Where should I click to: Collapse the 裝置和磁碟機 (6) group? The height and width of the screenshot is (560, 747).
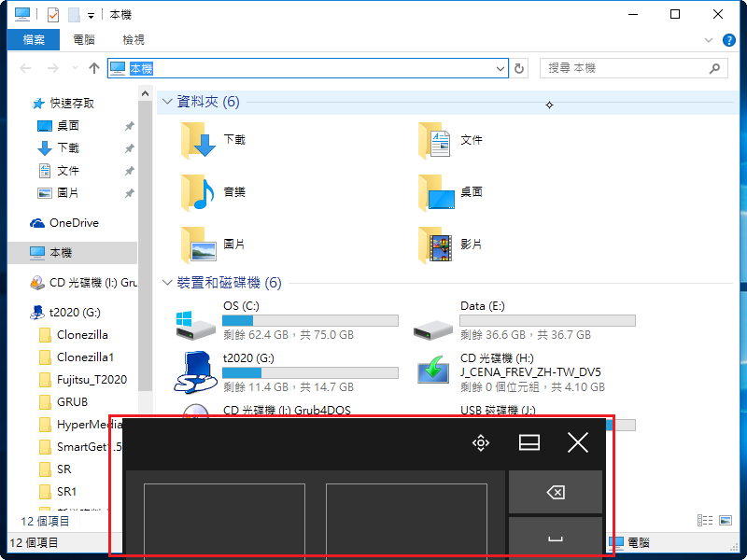(167, 283)
